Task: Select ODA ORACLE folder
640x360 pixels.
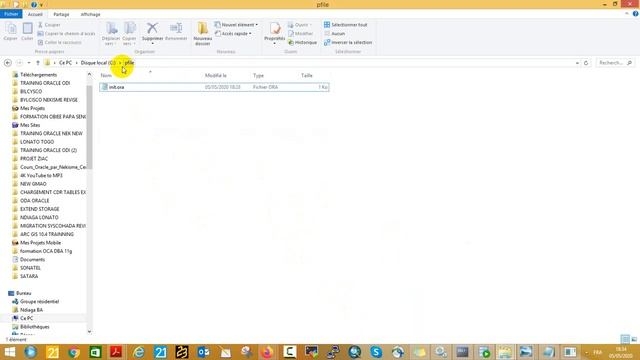Action: point(35,200)
